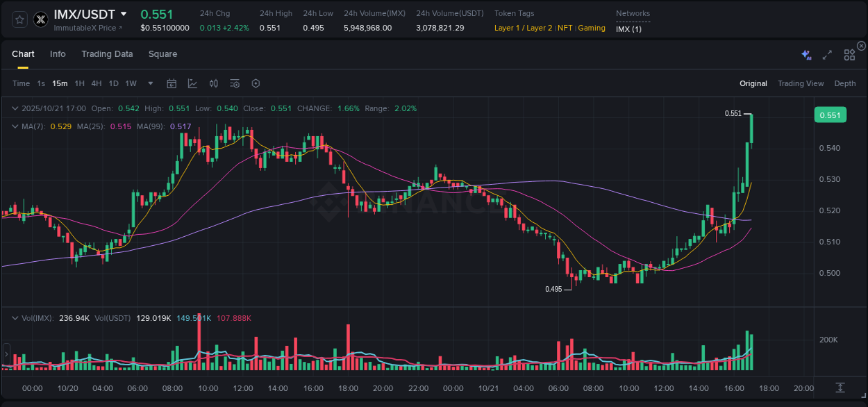Open the date range calendar icon

click(x=172, y=83)
